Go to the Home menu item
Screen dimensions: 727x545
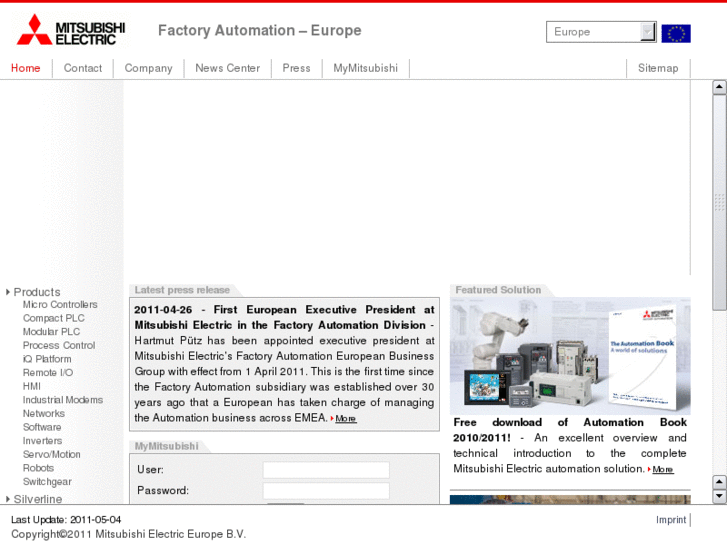(26, 68)
